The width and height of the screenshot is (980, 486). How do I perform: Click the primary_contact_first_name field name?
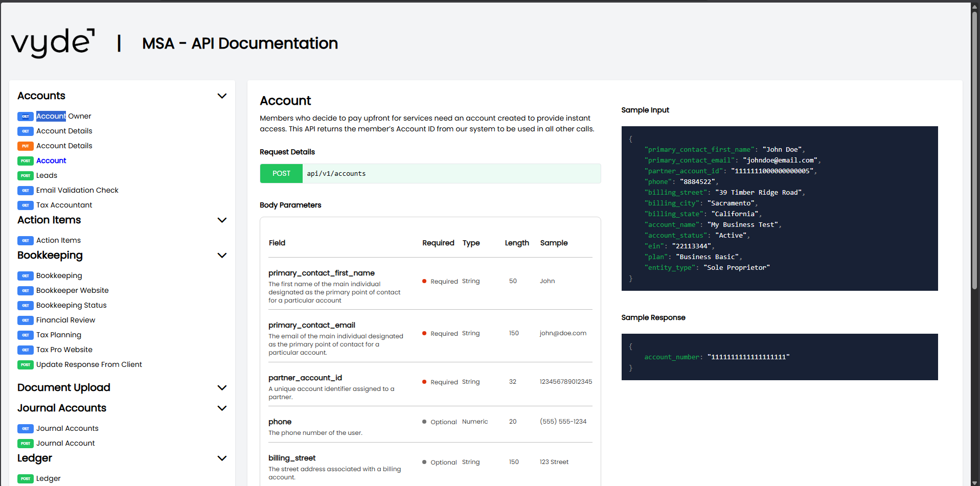pyautogui.click(x=322, y=273)
